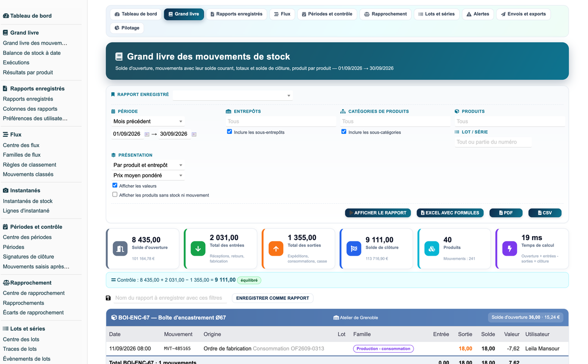The image size is (588, 364).
Task: Export the report as CSV
Action: pos(545,213)
